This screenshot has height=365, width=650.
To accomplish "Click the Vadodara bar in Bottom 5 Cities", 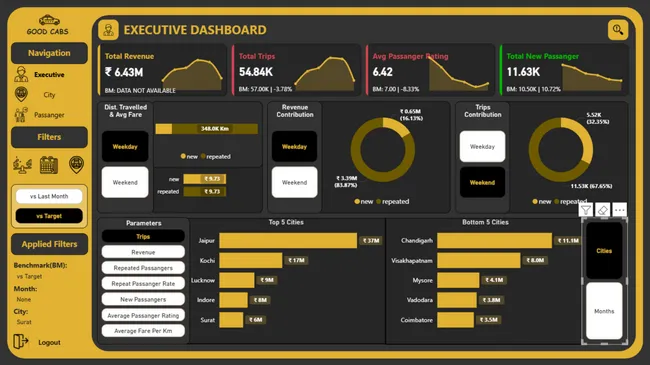I will pyautogui.click(x=457, y=300).
